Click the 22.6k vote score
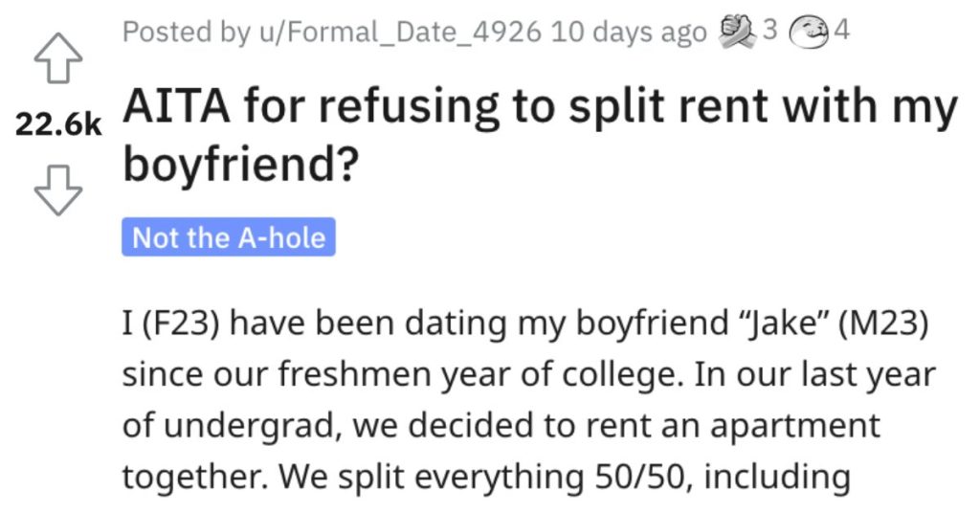The width and height of the screenshot is (980, 512). tap(58, 123)
